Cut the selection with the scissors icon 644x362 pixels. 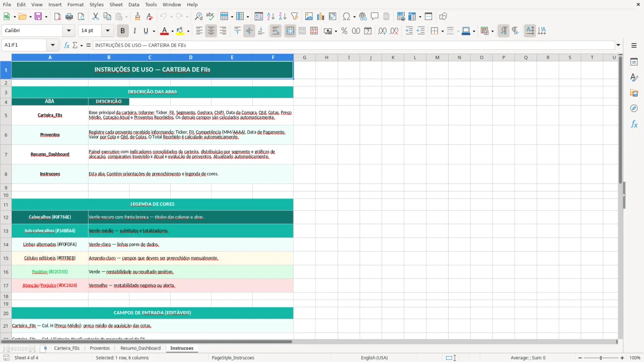[96, 17]
